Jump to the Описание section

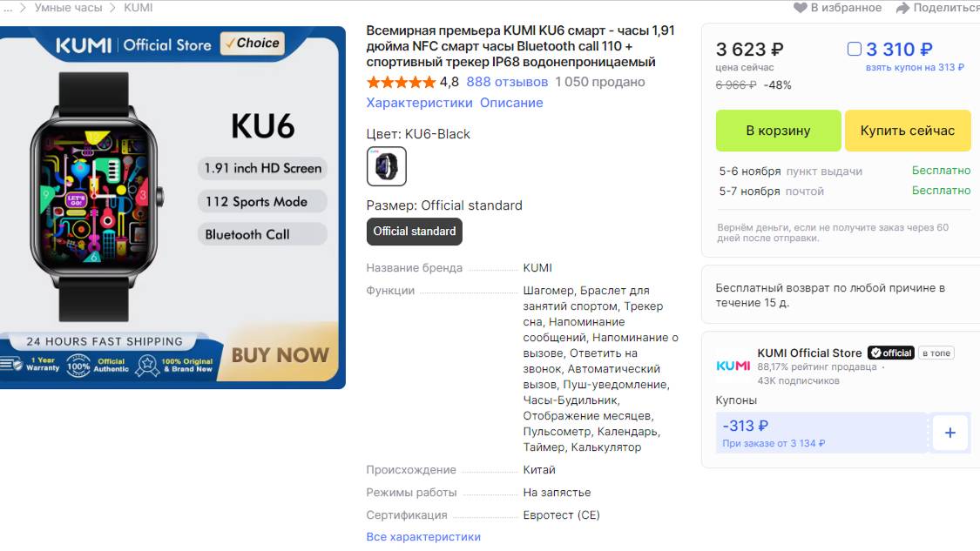coord(511,103)
